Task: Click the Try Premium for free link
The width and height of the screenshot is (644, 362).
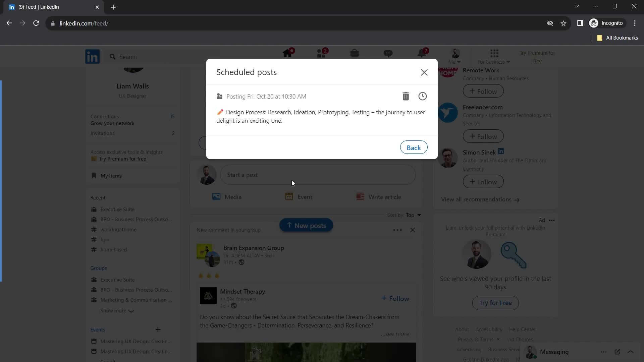Action: [122, 159]
